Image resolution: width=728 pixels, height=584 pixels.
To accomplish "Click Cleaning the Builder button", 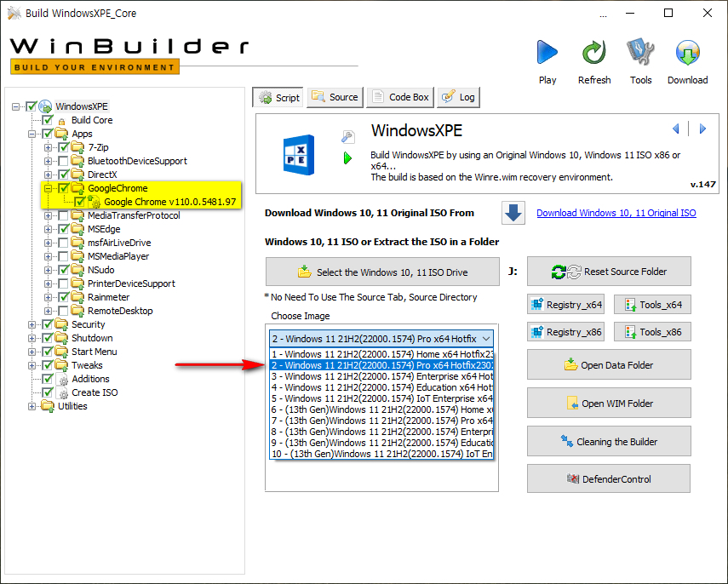I will pos(609,441).
